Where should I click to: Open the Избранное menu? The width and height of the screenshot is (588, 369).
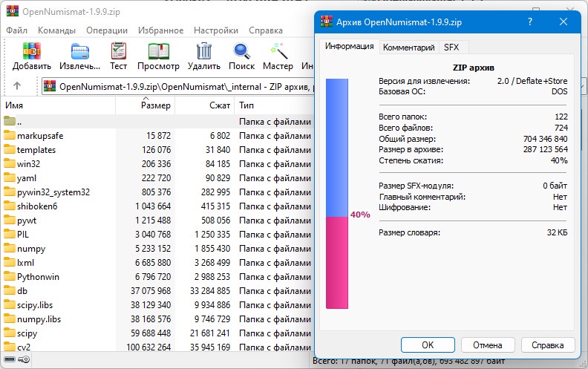[x=161, y=30]
